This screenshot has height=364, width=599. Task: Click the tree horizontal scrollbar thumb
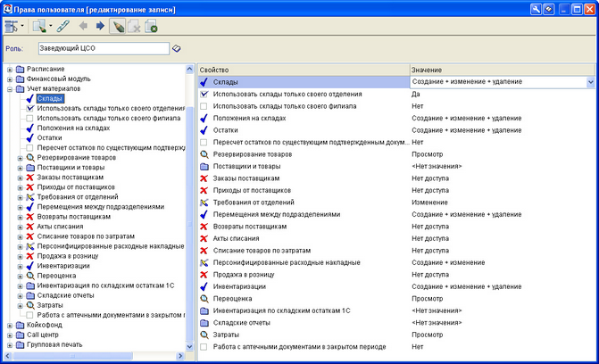click(72, 356)
